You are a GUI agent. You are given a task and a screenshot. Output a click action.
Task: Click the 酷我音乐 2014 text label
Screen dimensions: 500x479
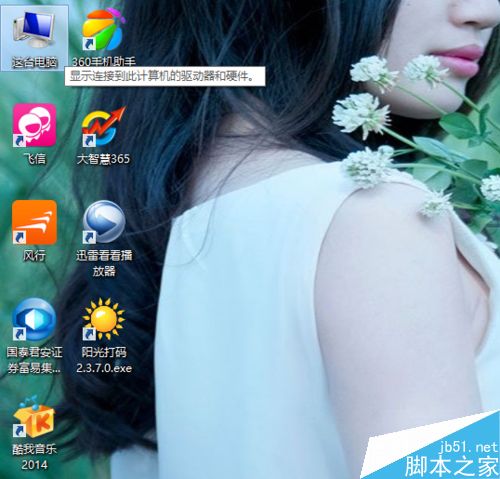pos(34,457)
